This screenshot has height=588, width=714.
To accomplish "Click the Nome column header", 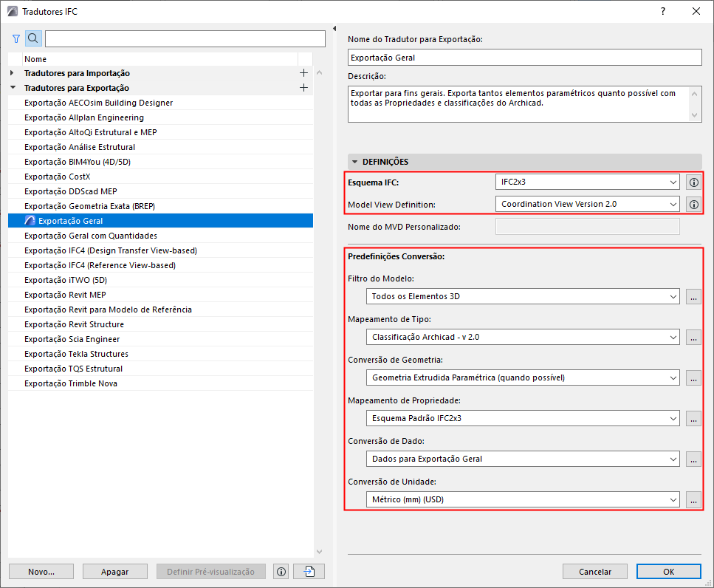I will point(160,59).
